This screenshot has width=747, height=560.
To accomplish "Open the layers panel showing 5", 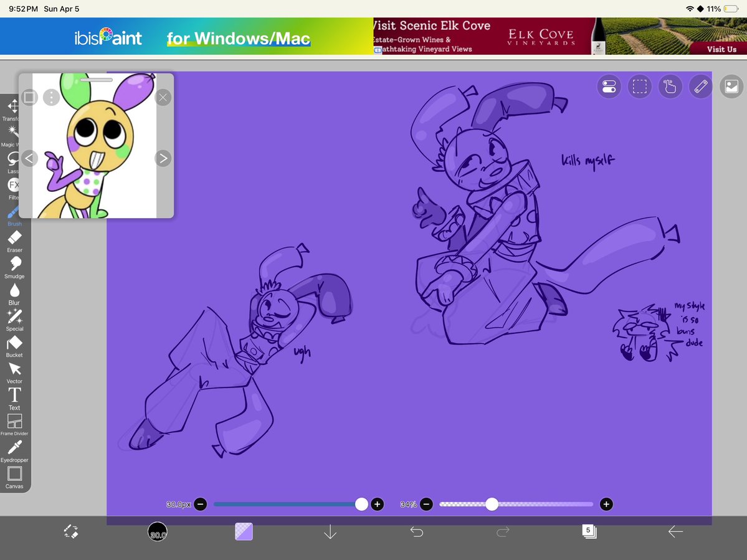I will coord(589,531).
